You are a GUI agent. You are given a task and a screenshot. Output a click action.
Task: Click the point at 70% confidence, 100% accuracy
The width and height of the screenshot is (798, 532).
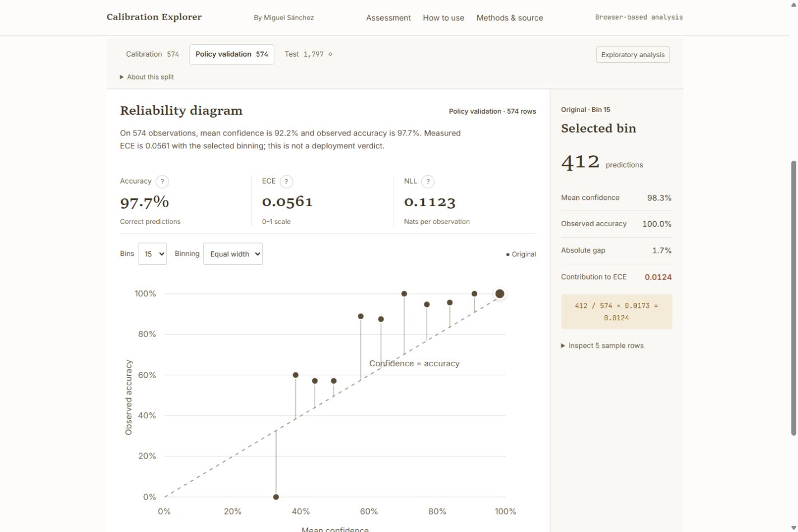(404, 293)
